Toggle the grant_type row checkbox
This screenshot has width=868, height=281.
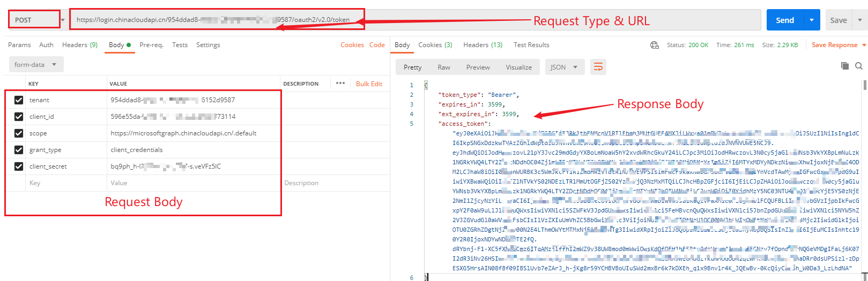click(19, 150)
